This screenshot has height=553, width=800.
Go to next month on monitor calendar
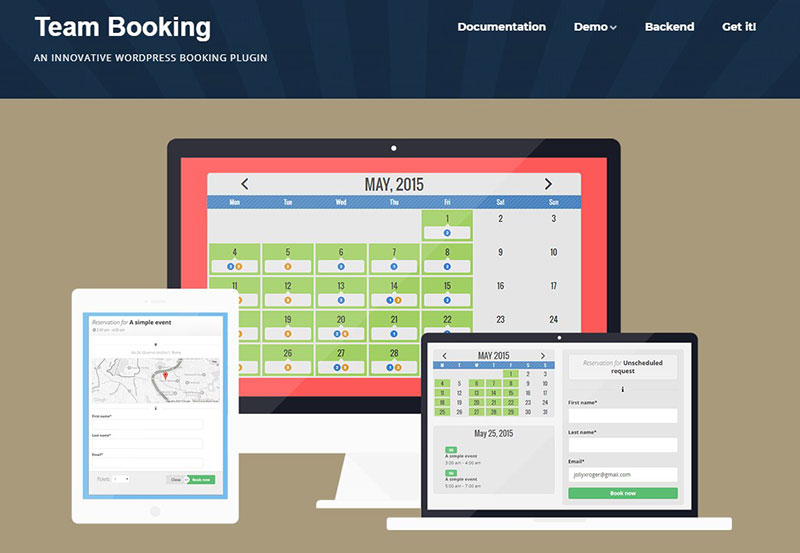coord(548,184)
